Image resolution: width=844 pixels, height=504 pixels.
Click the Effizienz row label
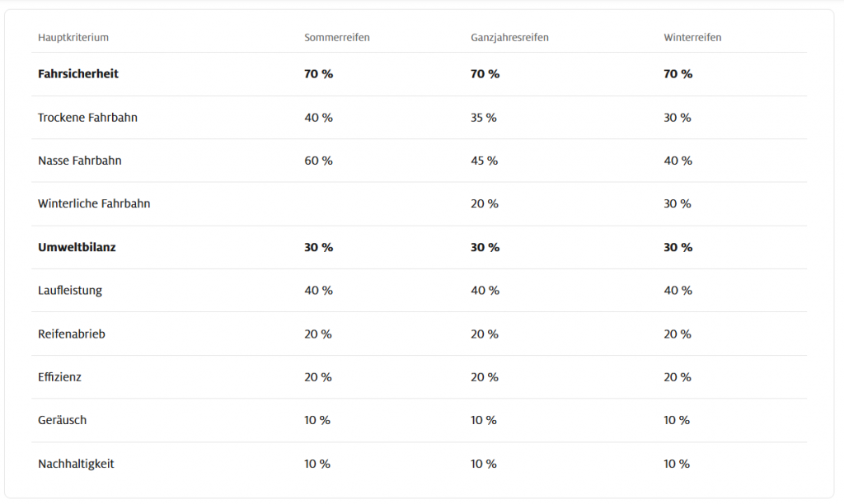coord(59,376)
